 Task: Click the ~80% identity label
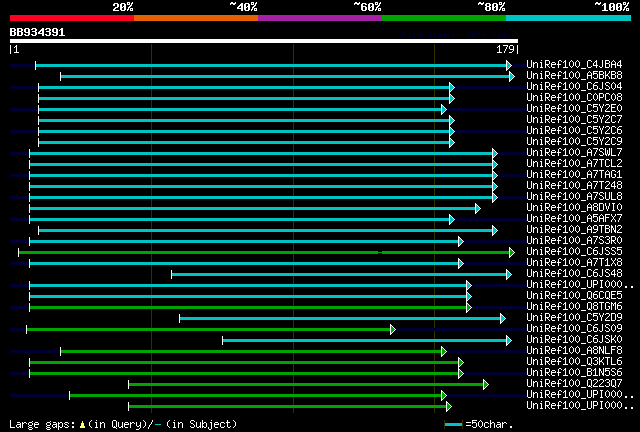(x=491, y=7)
